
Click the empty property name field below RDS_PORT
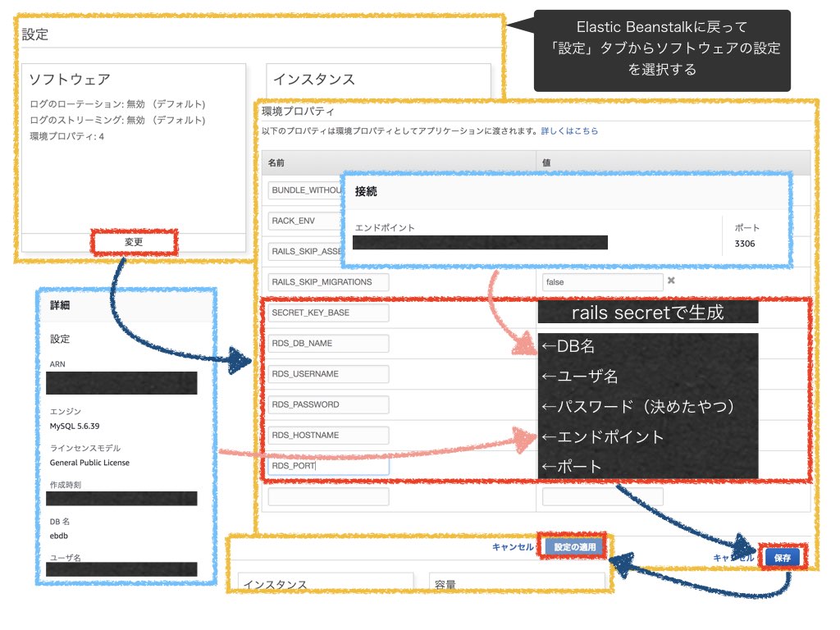pos(328,495)
